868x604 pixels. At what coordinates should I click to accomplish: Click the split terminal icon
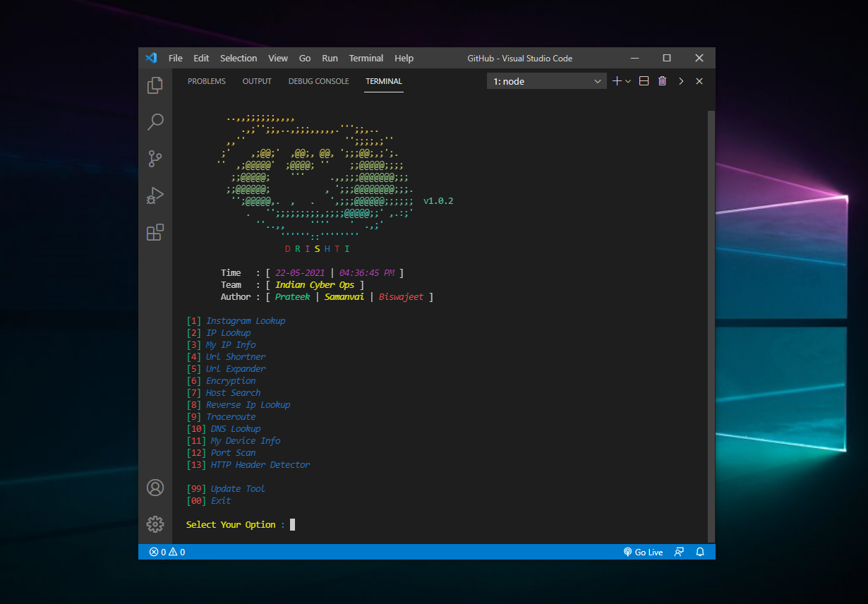pyautogui.click(x=644, y=80)
